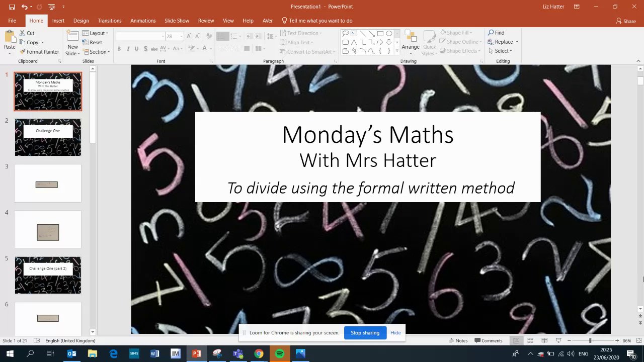The image size is (644, 362).
Task: Toggle the Notes pane
Action: pyautogui.click(x=458, y=340)
